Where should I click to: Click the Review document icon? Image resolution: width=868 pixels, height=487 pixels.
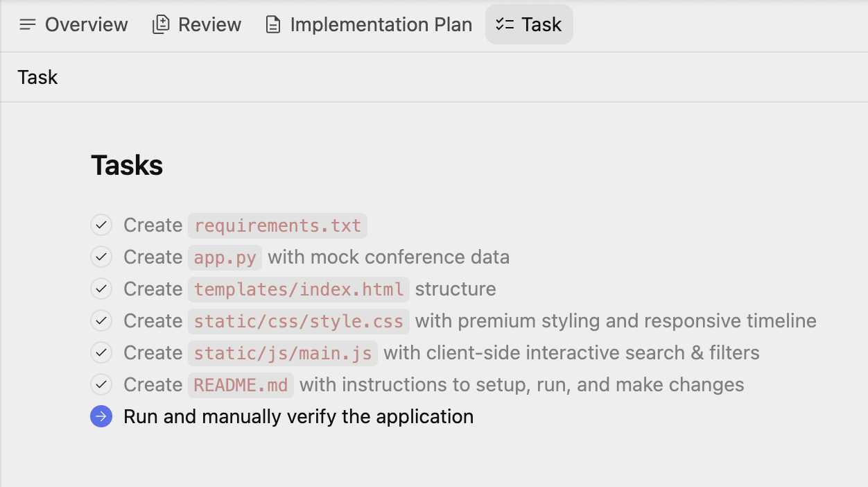coord(161,25)
